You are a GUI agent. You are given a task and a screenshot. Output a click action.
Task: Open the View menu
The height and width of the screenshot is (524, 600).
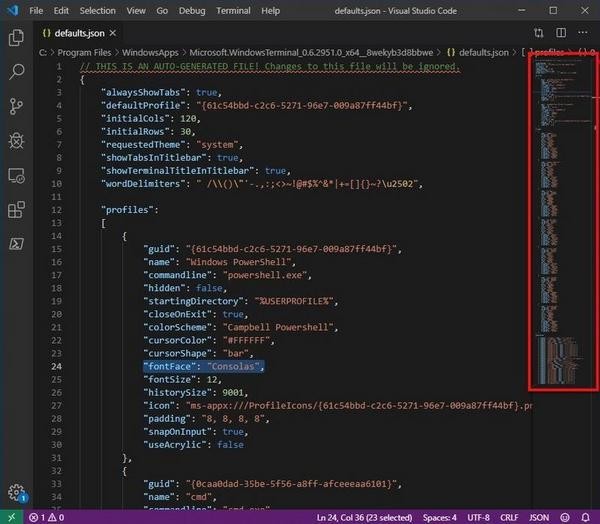(x=136, y=11)
